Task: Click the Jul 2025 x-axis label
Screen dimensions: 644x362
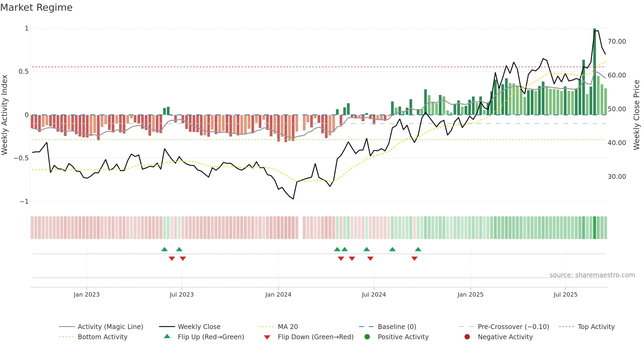Action: tap(565, 295)
